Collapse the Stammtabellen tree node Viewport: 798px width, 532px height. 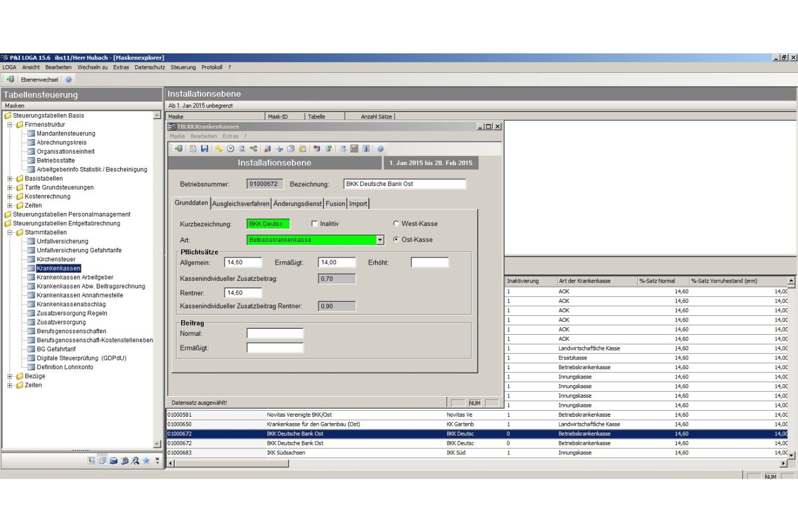[10, 232]
